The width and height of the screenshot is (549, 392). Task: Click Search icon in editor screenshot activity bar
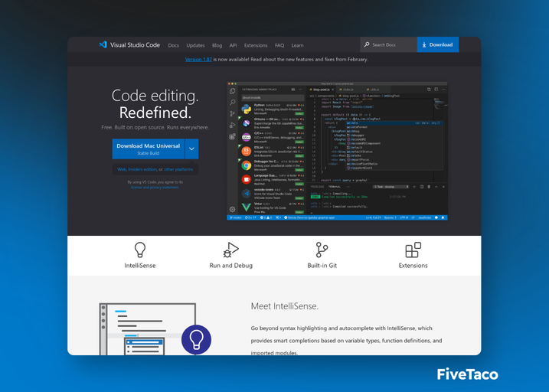point(232,102)
